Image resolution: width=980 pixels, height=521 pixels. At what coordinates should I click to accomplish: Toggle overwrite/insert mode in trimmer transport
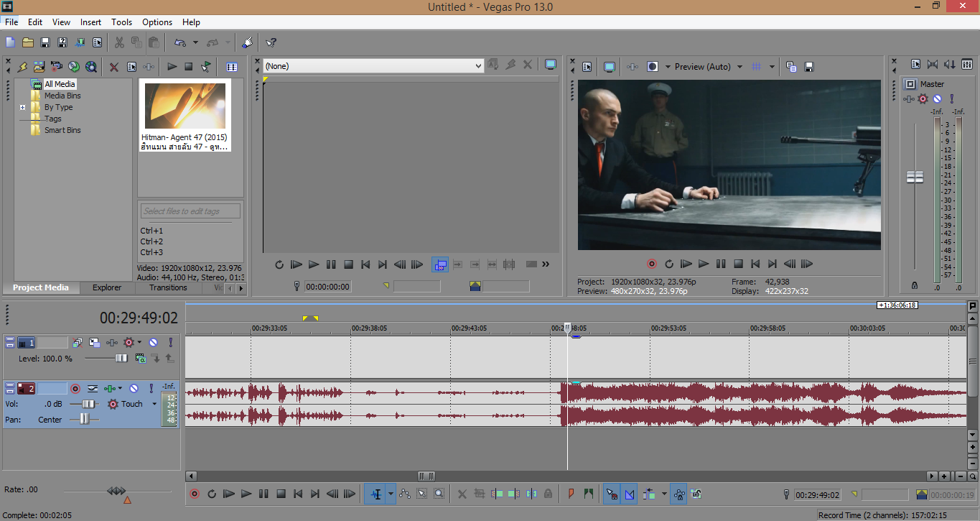click(x=440, y=264)
